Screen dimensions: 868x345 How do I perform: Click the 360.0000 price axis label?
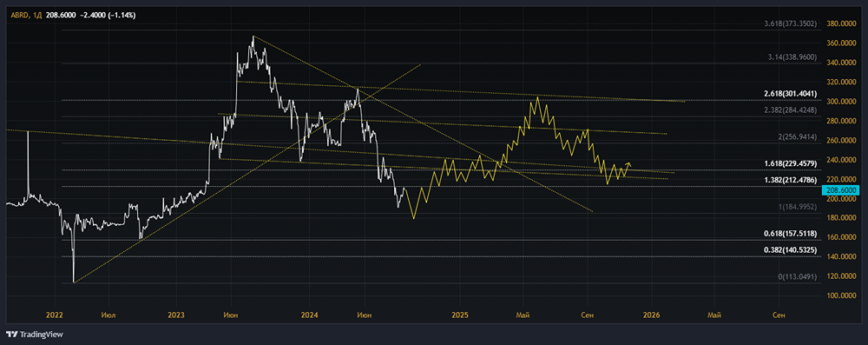840,43
